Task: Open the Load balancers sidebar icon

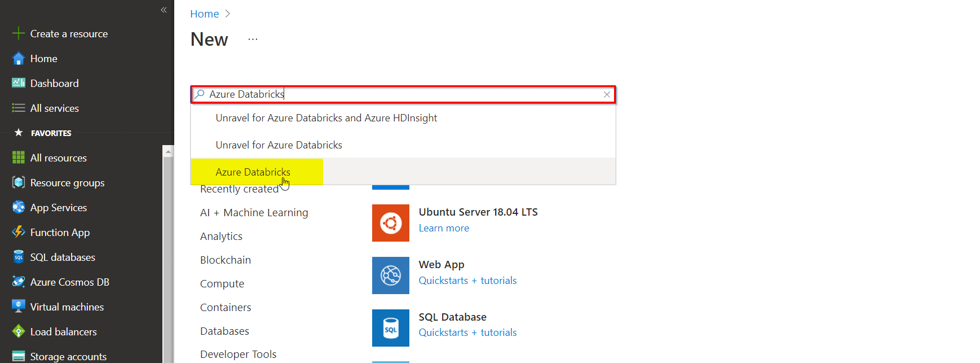Action: click(x=19, y=332)
